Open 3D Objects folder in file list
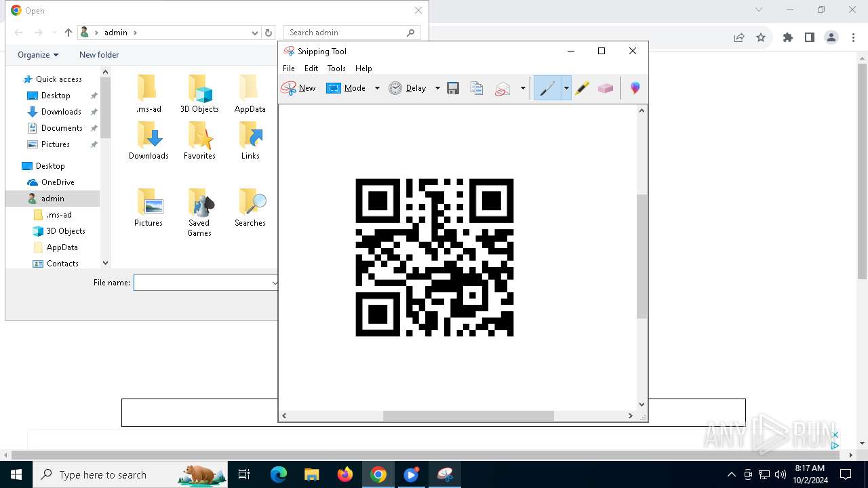This screenshot has width=868, height=488. (x=199, y=94)
